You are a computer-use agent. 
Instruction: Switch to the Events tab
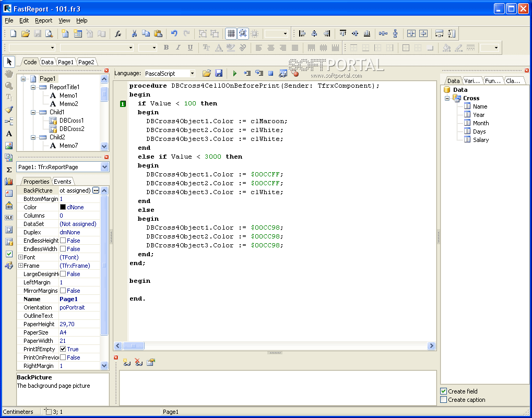(x=63, y=182)
